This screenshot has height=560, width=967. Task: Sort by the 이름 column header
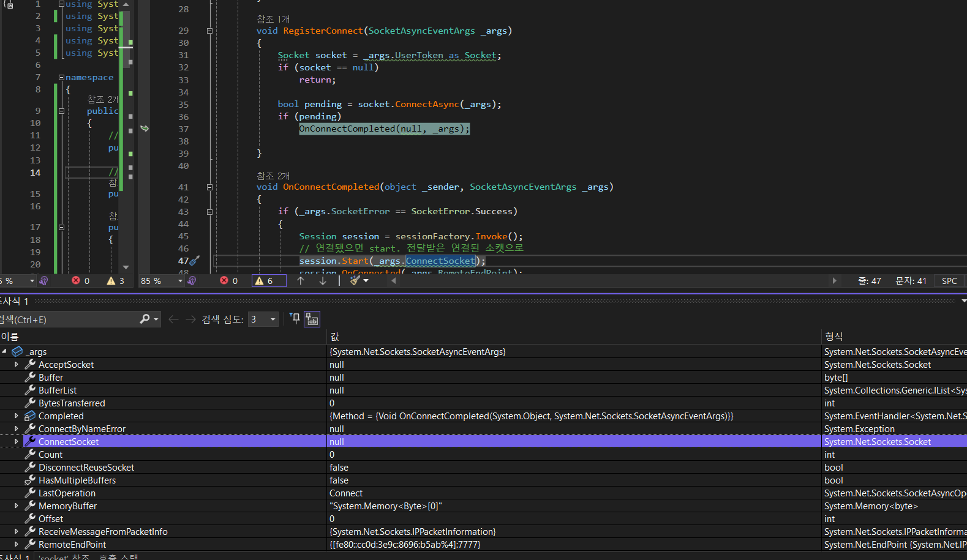(x=163, y=337)
